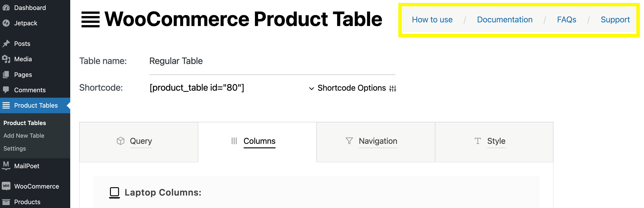Click the Comments speech bubble icon
The width and height of the screenshot is (644, 208).
coord(6,90)
